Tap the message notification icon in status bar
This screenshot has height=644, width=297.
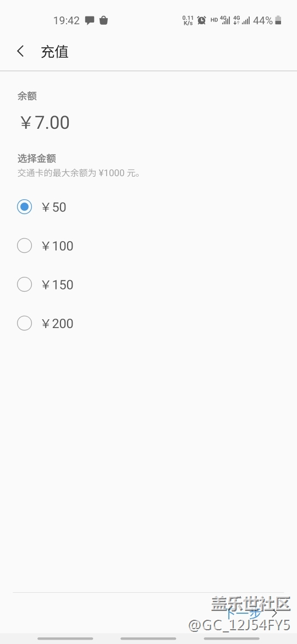(90, 20)
